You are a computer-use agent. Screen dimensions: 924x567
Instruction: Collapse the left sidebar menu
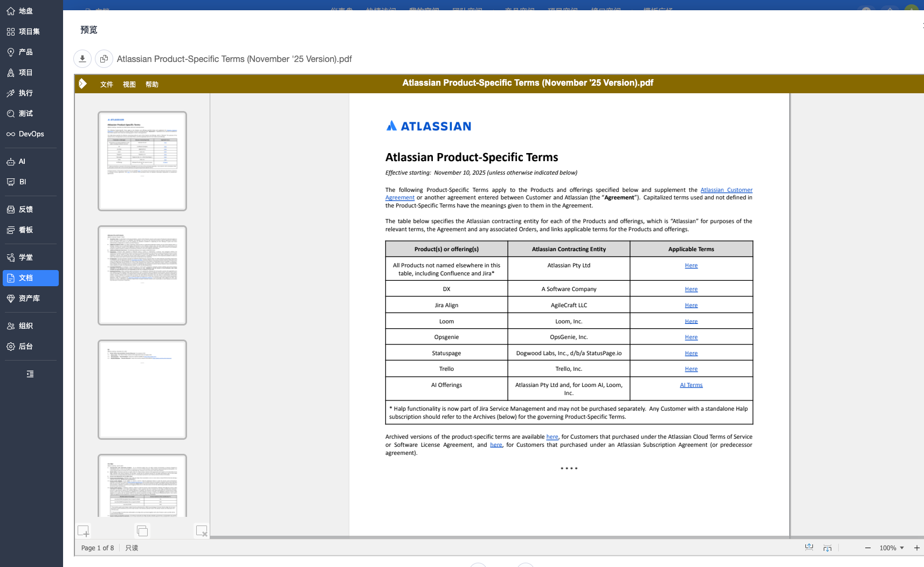tap(30, 374)
